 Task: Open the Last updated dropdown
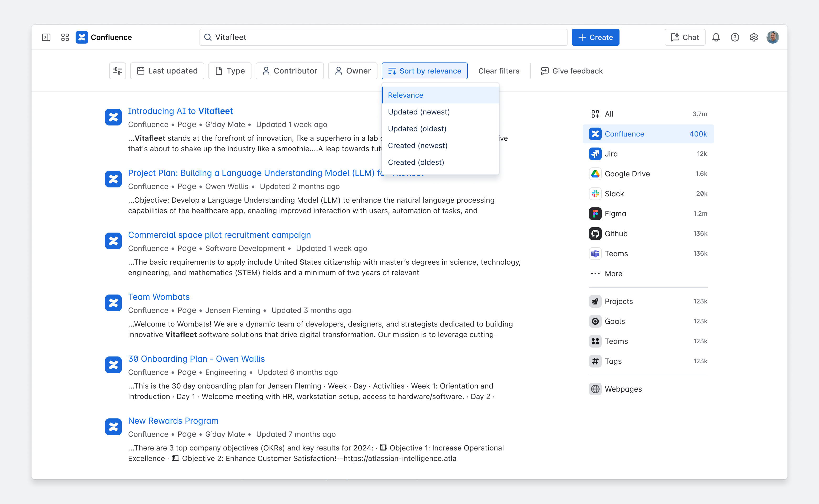coord(167,71)
